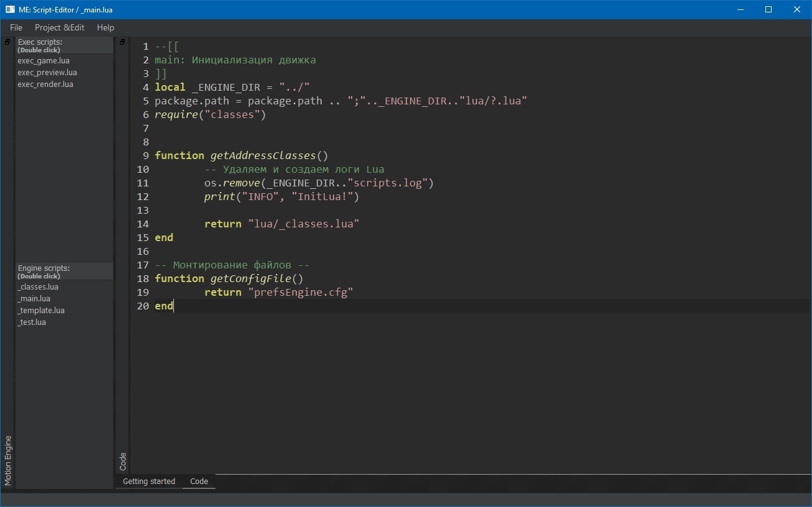Click the require("classes") statement
This screenshot has width=812, height=507.
tap(210, 115)
